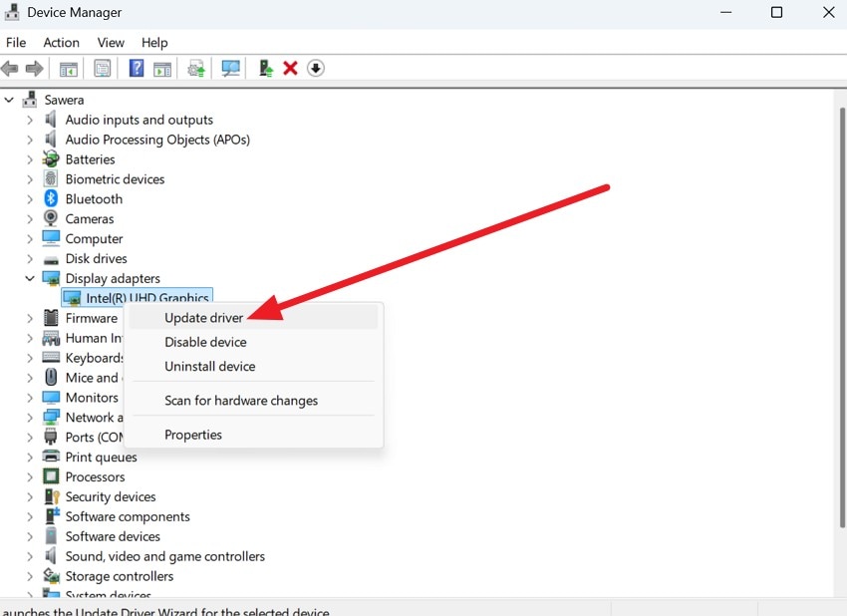Open the Action menu
Viewport: 847px width, 616px height.
point(61,42)
